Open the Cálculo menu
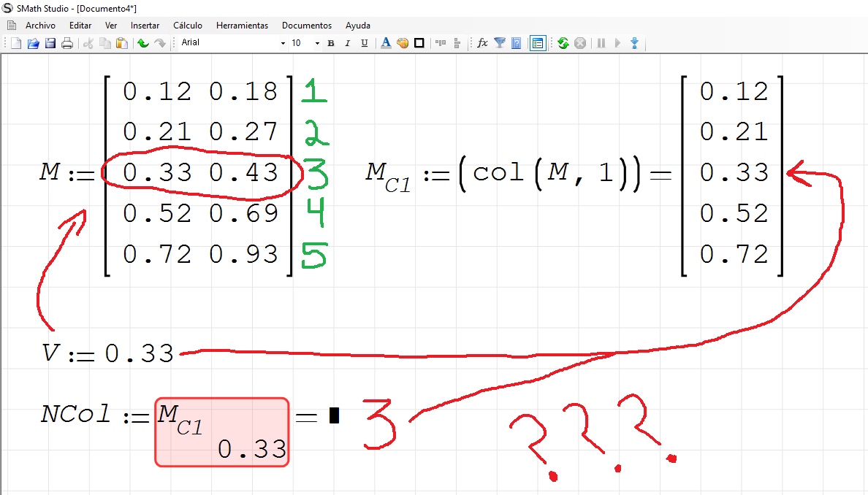This screenshot has width=868, height=495. 188,26
